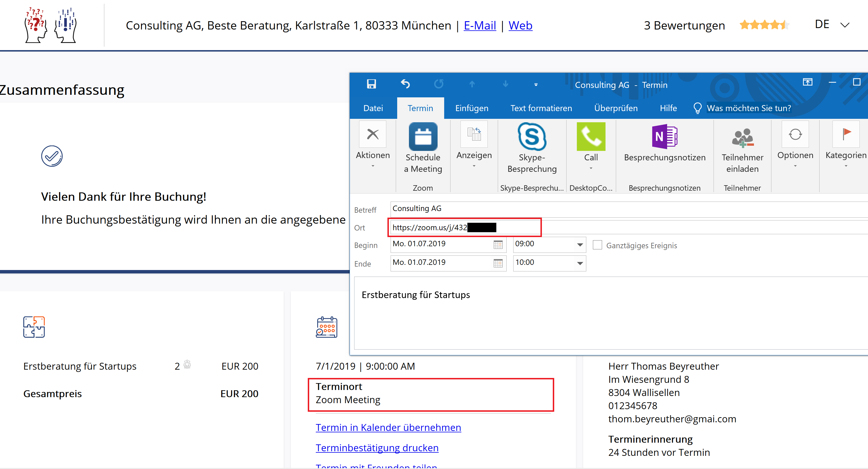Open the Kategorien flag dropdown
Screen dimensions: 868x469
coord(846,144)
